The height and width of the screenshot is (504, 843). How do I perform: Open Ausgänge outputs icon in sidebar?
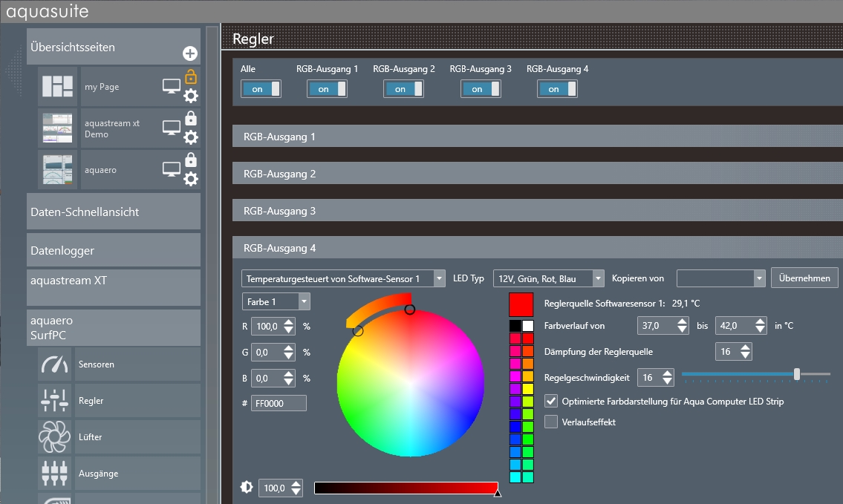(54, 474)
